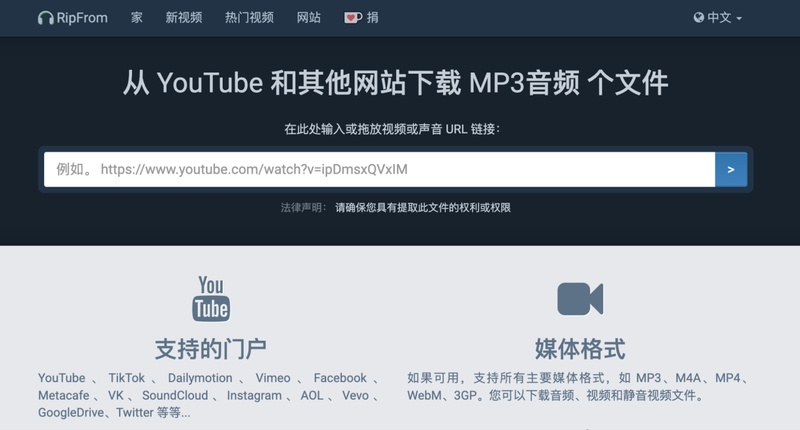Viewport: 800px width, 430px height.
Task: Click the 媒体格式 heading
Action: coord(580,349)
